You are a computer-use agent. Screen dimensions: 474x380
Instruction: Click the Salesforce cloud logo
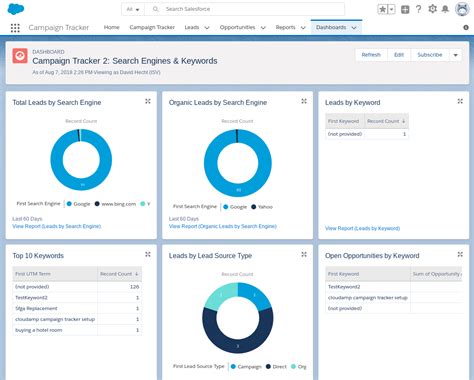click(16, 9)
